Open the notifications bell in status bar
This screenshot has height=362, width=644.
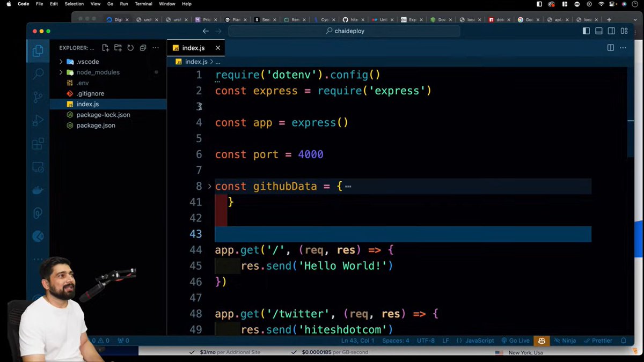pos(623,340)
